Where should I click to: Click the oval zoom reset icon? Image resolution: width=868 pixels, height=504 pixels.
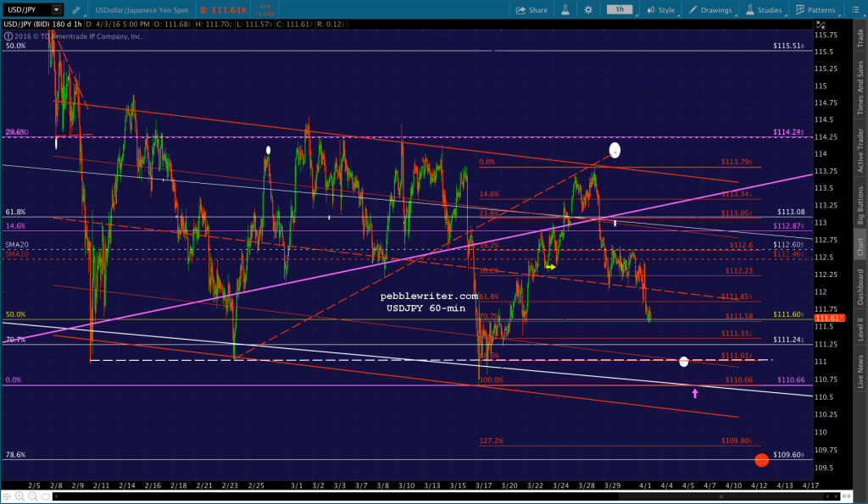(x=46, y=496)
